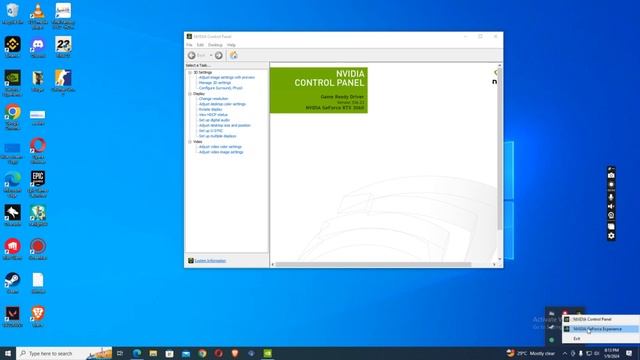Select the Google Chrome desktop icon
This screenshot has width=640, height=360.
(x=12, y=117)
